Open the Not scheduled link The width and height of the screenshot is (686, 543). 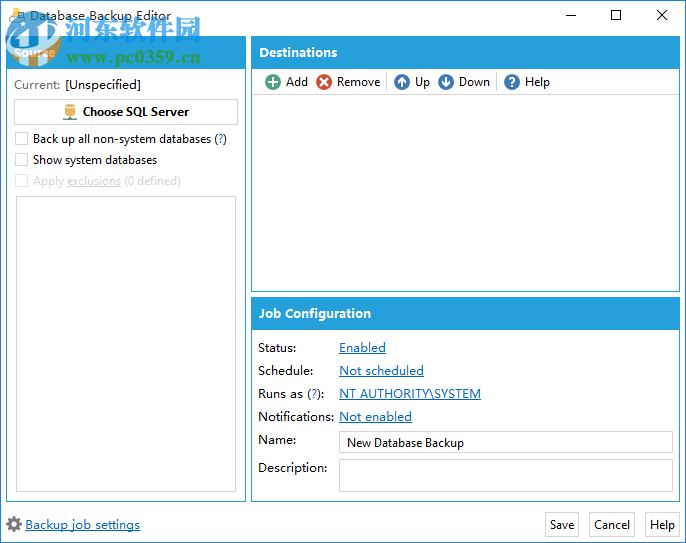[x=381, y=371]
